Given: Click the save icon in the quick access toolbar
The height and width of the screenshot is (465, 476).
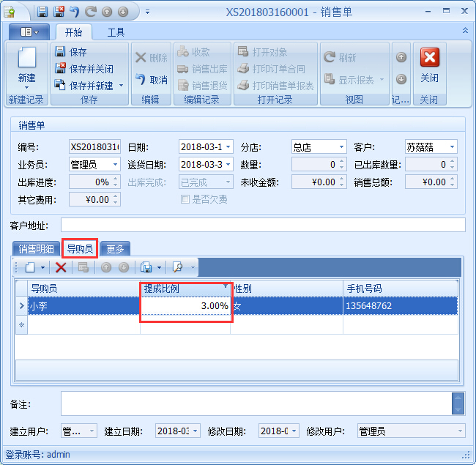Looking at the screenshot, I should pyautogui.click(x=42, y=12).
